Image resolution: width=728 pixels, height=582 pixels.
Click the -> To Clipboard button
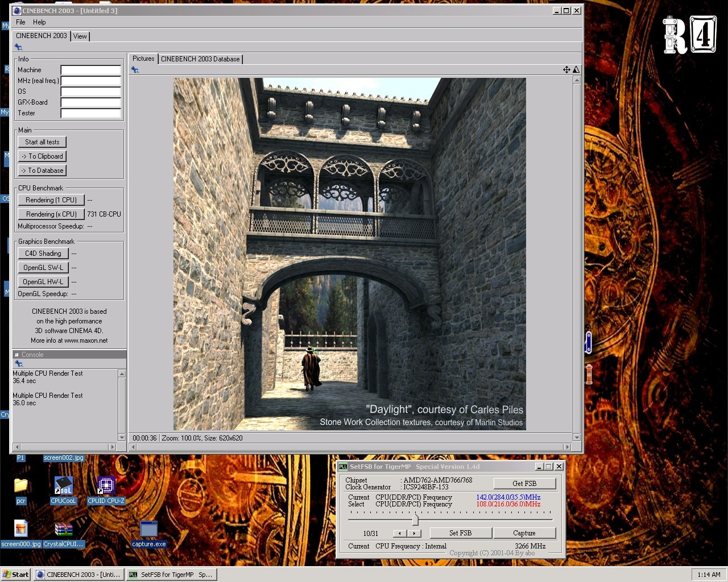click(42, 156)
